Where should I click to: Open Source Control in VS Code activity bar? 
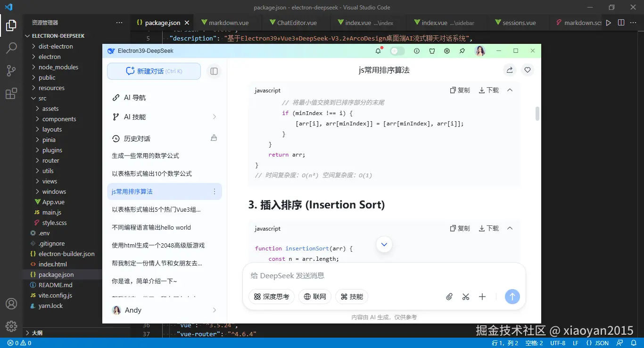11,70
